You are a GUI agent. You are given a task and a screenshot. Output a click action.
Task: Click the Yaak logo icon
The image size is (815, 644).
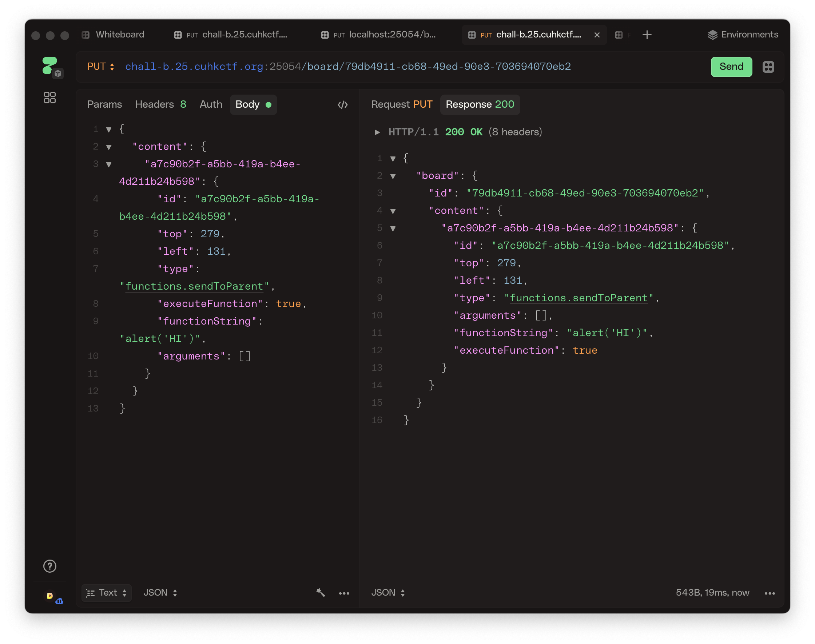pos(50,65)
